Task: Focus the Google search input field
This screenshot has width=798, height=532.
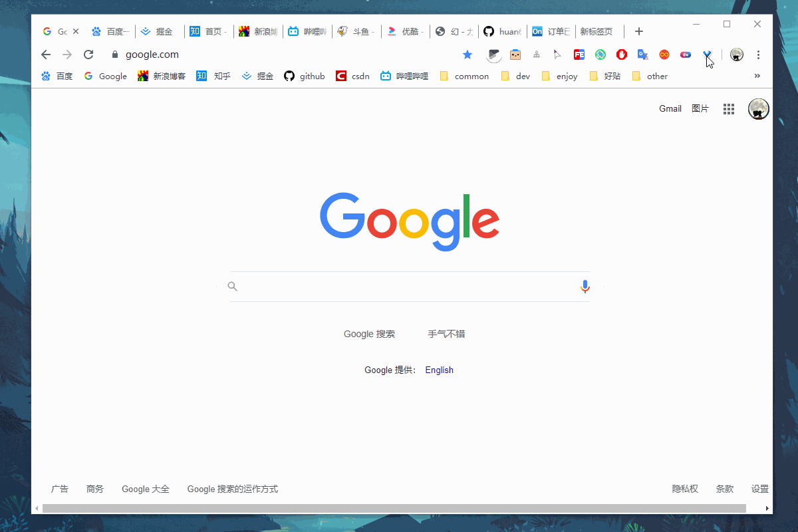Action: pos(410,287)
